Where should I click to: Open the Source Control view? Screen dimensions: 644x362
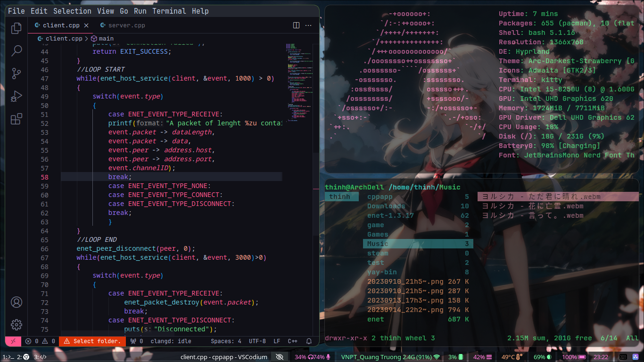17,73
